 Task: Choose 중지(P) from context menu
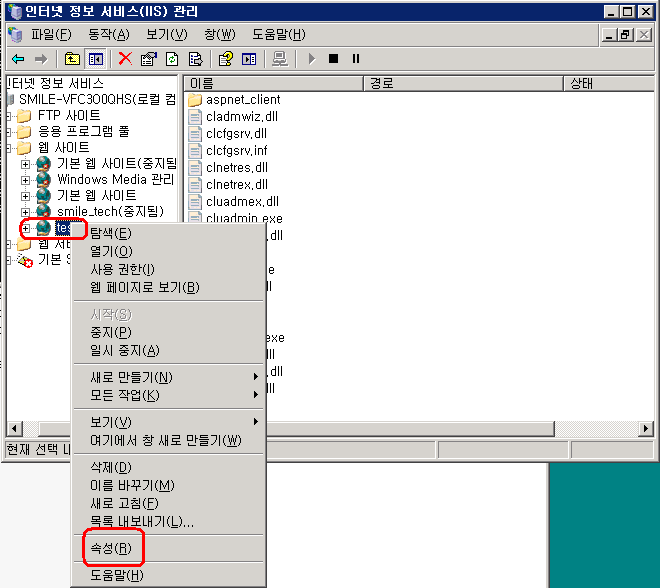click(x=168, y=333)
